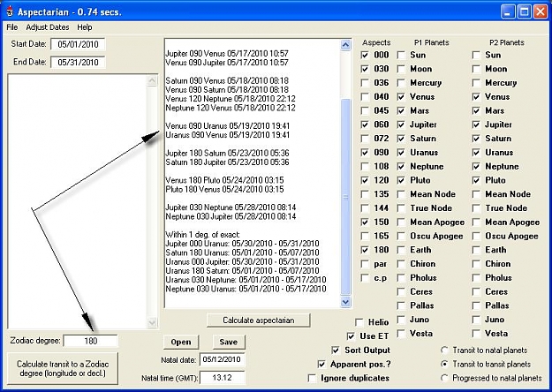Click Calculate transit to a Zodiac degree button
The image size is (552, 392).
click(63, 368)
